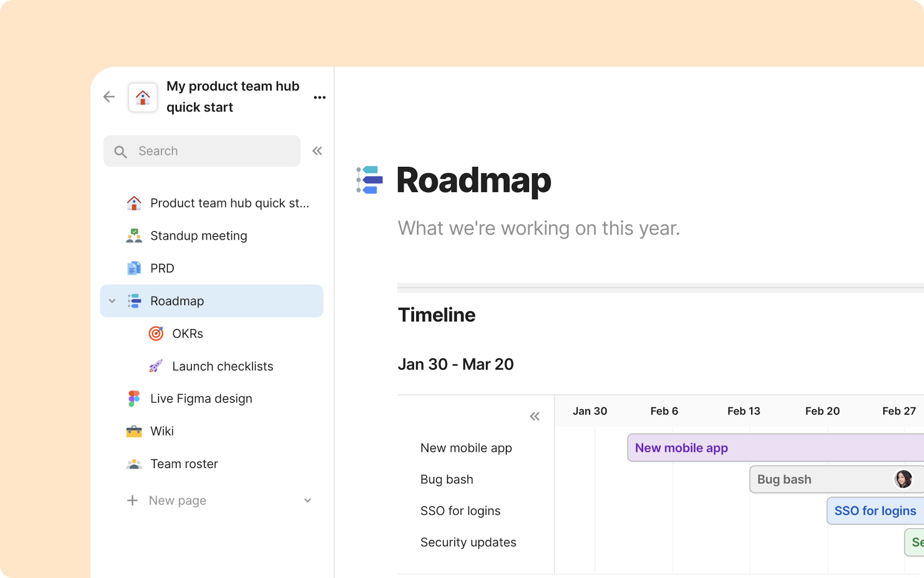
Task: Select the Feb 13 timeline date marker
Action: pos(743,411)
